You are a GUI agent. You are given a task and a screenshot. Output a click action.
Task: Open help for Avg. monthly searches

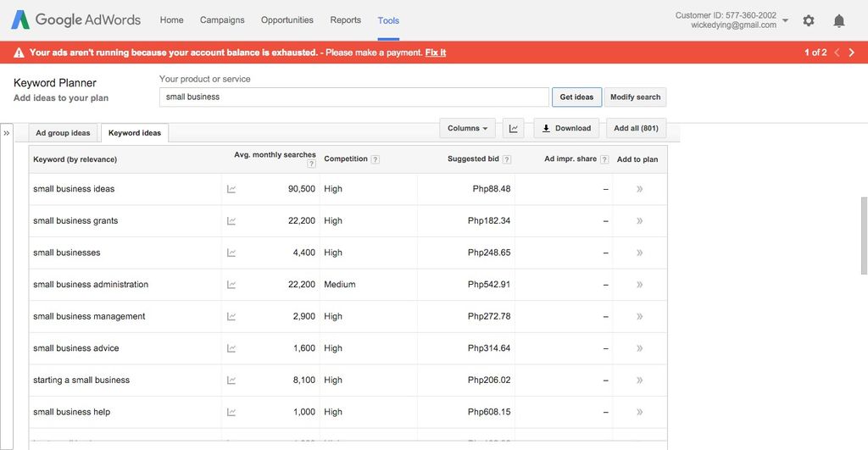click(312, 164)
